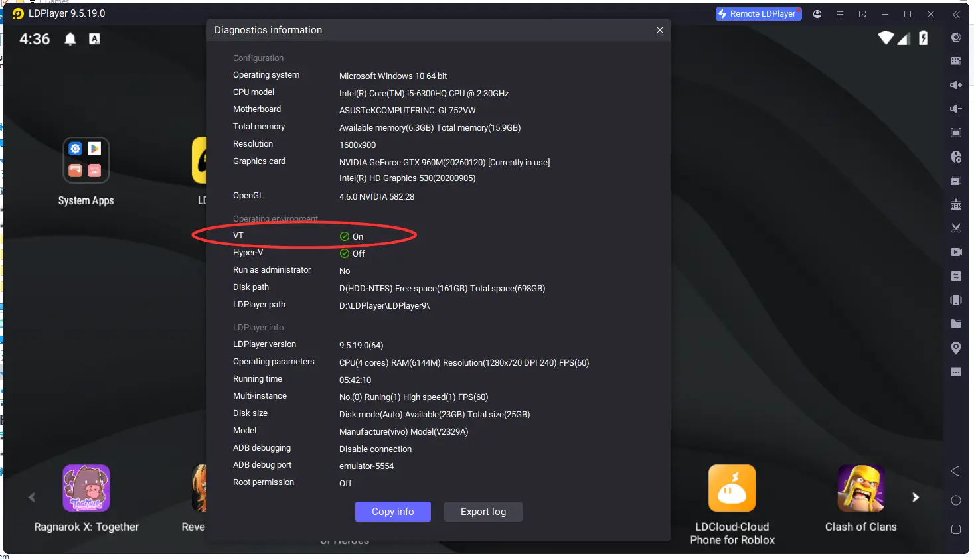The image size is (974, 560).
Task: Open LDPlayer settings hexagon icon in sidebar
Action: click(955, 37)
